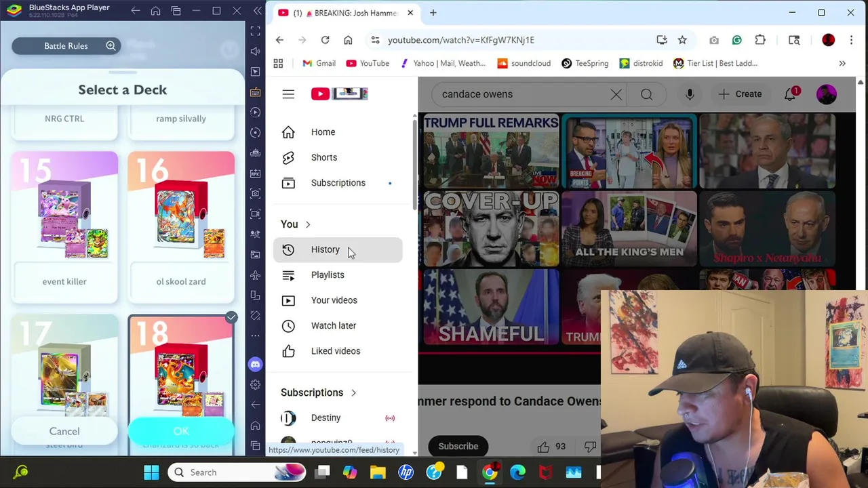Open Playlists in YouTube sidebar

[x=338, y=275]
